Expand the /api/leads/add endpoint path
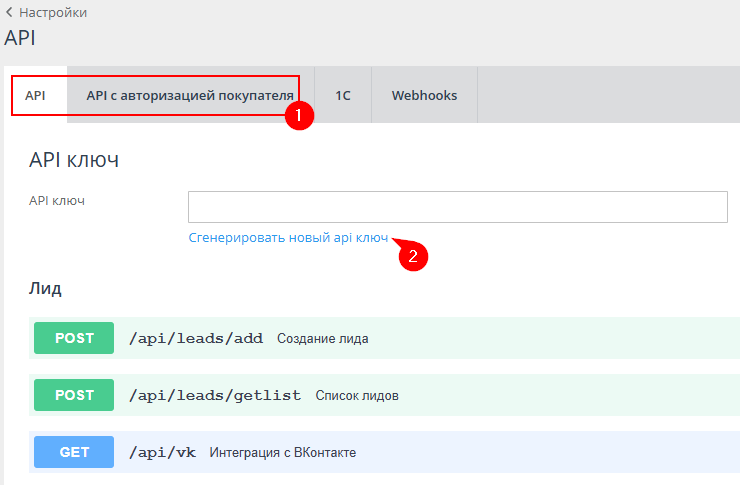The image size is (740, 485). (196, 338)
